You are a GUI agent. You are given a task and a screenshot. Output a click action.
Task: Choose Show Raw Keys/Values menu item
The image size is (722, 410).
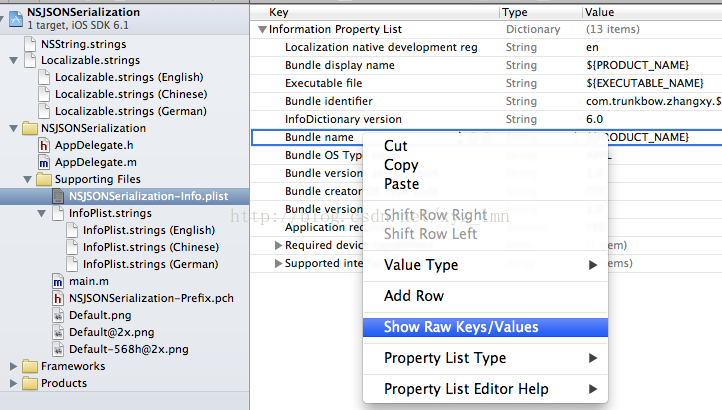(461, 327)
